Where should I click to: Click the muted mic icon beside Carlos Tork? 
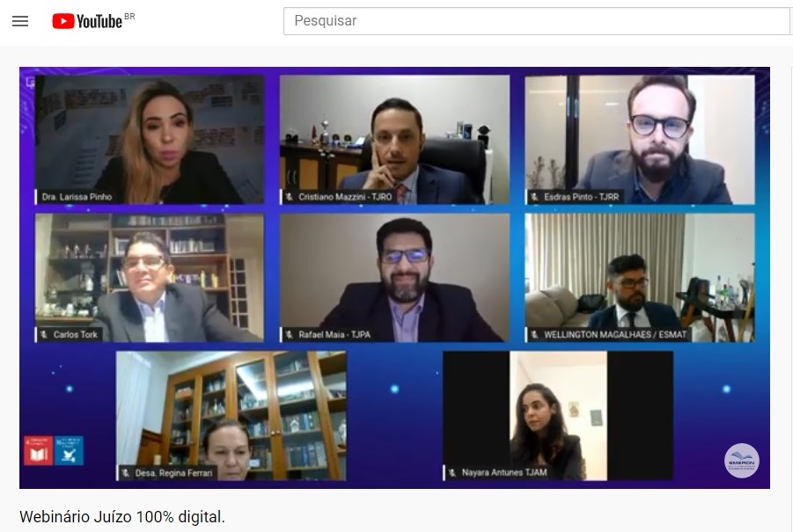pos(43,334)
